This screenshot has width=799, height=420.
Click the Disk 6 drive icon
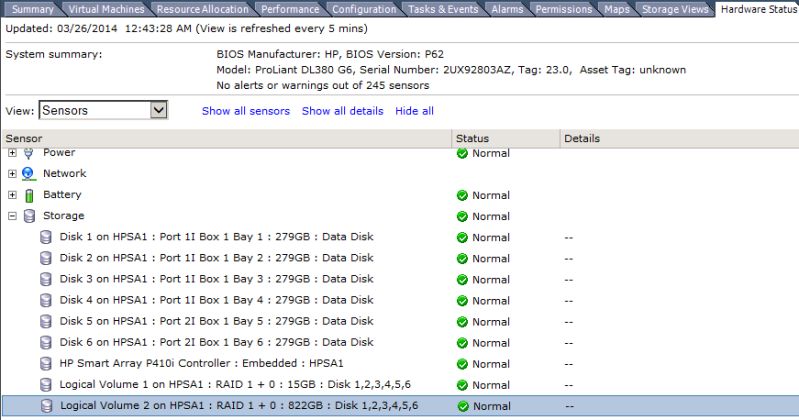(46, 343)
